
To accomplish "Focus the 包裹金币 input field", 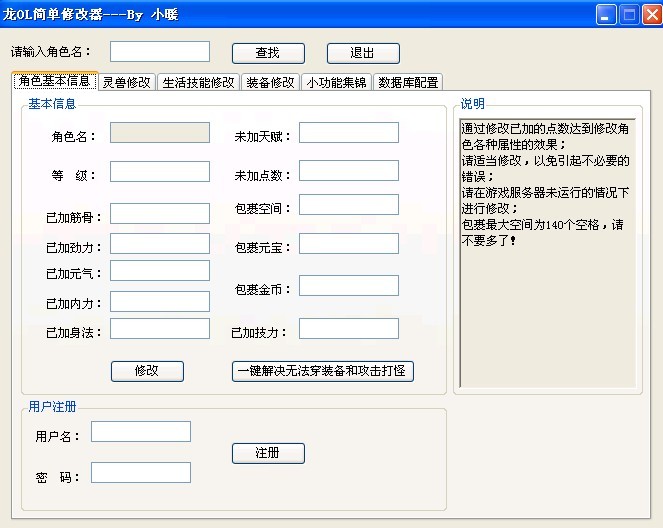I will 349,285.
